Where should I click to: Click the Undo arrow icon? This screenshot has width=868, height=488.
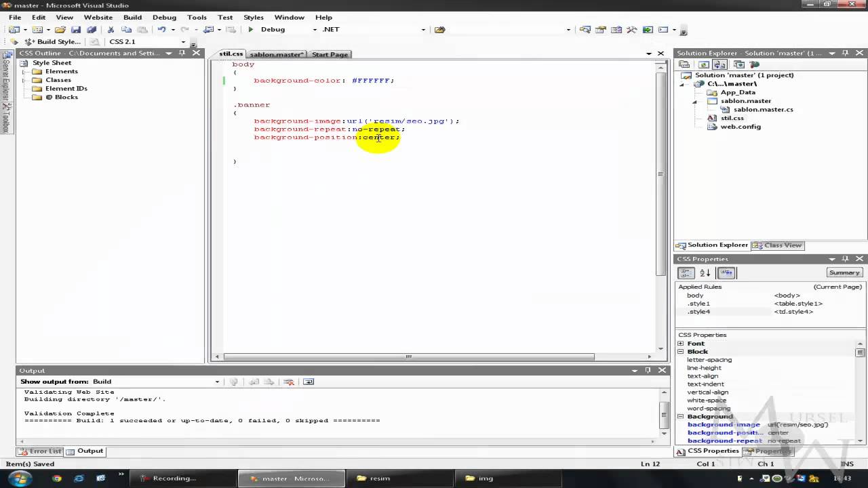point(161,29)
